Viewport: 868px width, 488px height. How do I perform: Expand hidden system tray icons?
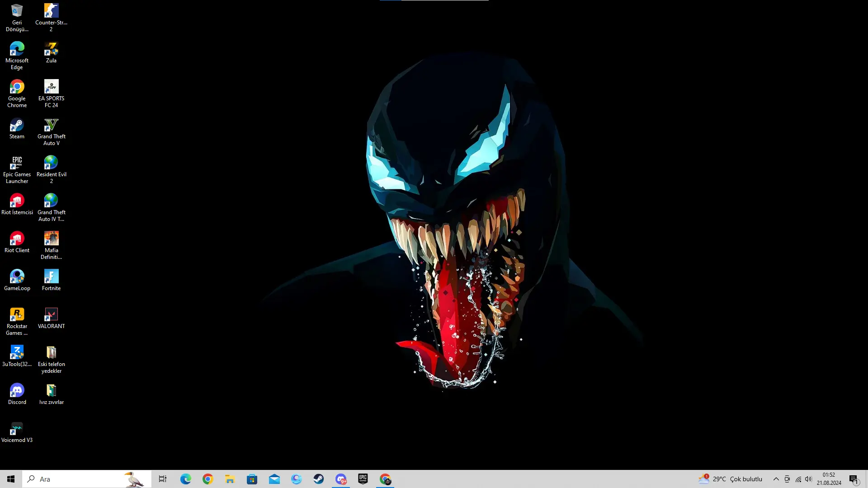[776, 479]
